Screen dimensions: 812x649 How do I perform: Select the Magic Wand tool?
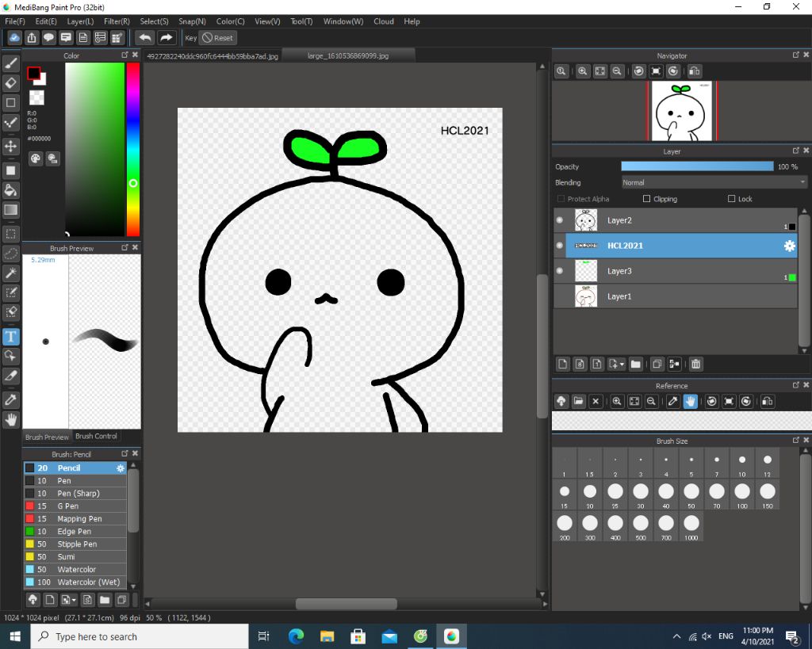click(x=11, y=273)
